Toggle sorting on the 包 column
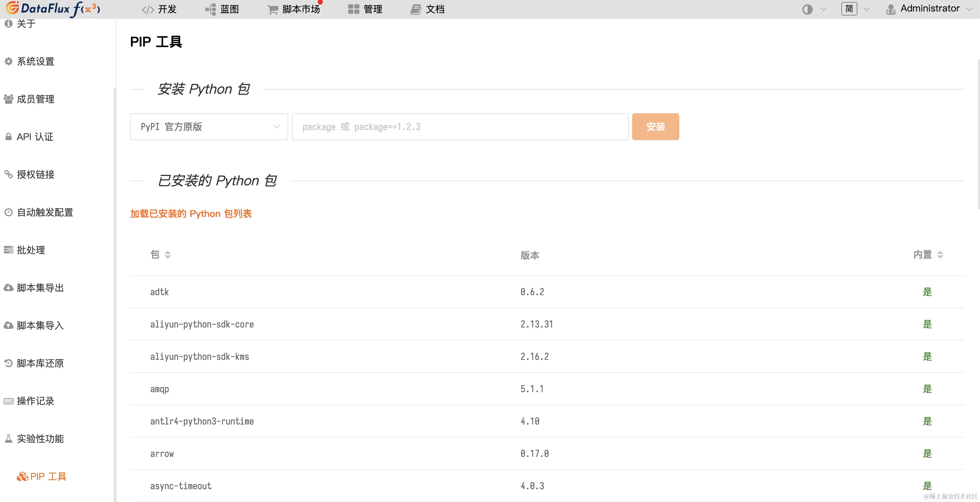The height and width of the screenshot is (502, 980). coord(167,255)
